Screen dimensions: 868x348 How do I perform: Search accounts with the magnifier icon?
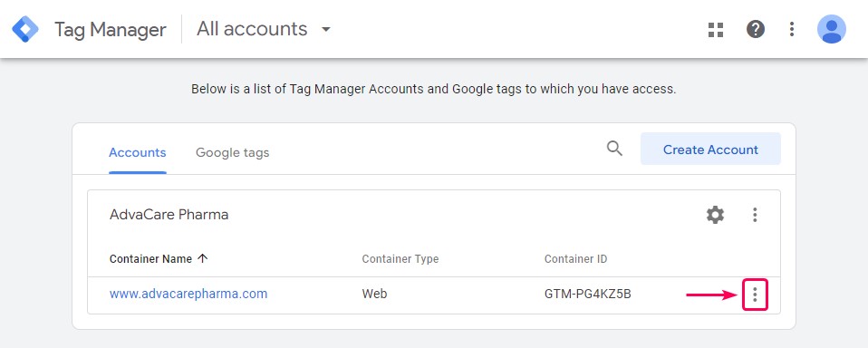[x=614, y=149]
